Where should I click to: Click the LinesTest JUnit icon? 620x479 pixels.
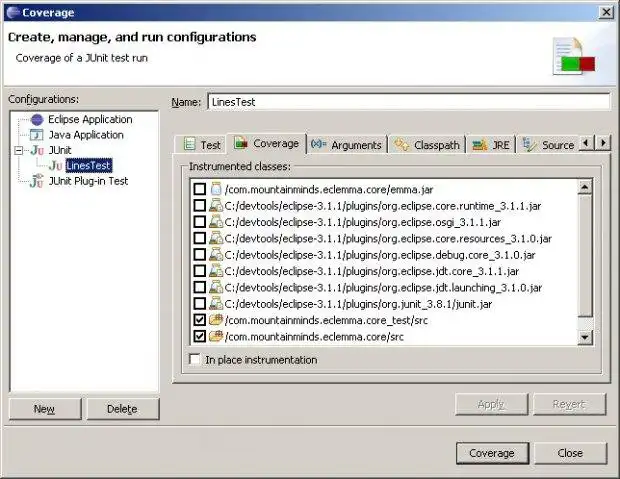(x=55, y=166)
